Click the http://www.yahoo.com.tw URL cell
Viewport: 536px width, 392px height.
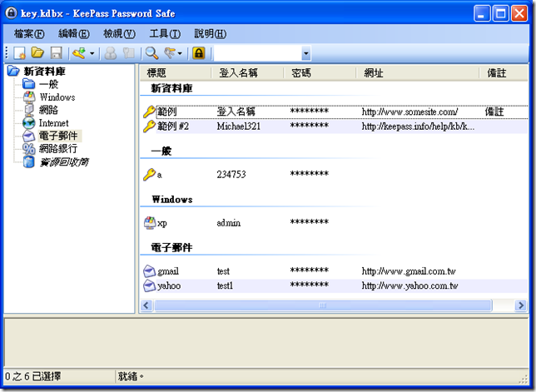(x=409, y=285)
